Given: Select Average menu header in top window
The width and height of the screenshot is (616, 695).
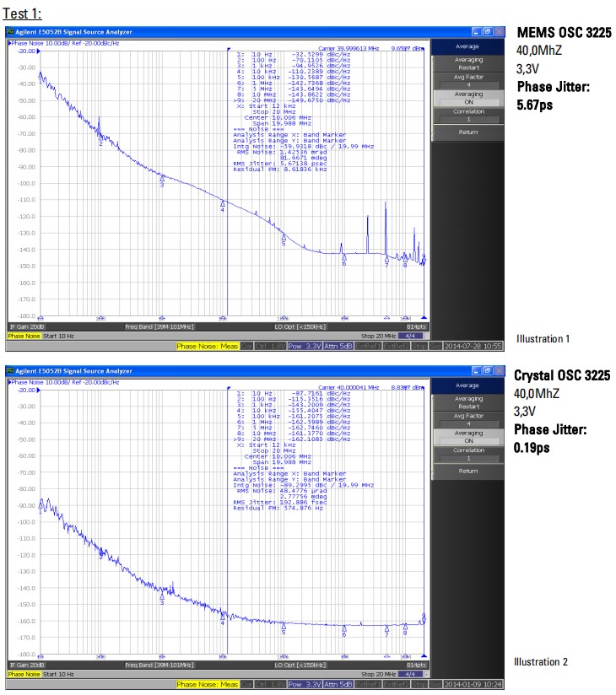Looking at the screenshot, I should coord(468,46).
